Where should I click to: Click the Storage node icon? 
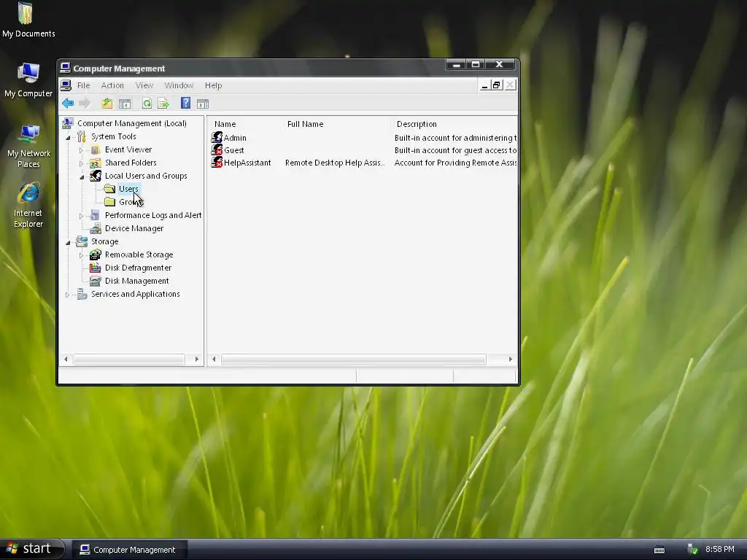pos(82,241)
